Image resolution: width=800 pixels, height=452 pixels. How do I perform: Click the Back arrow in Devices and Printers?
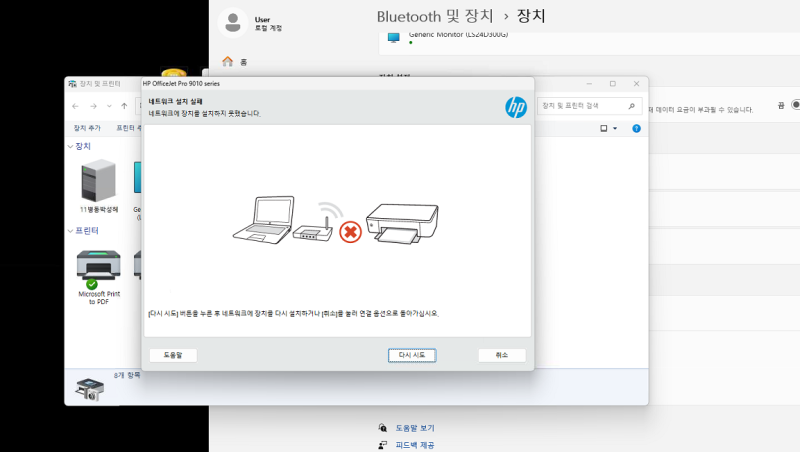(x=76, y=106)
